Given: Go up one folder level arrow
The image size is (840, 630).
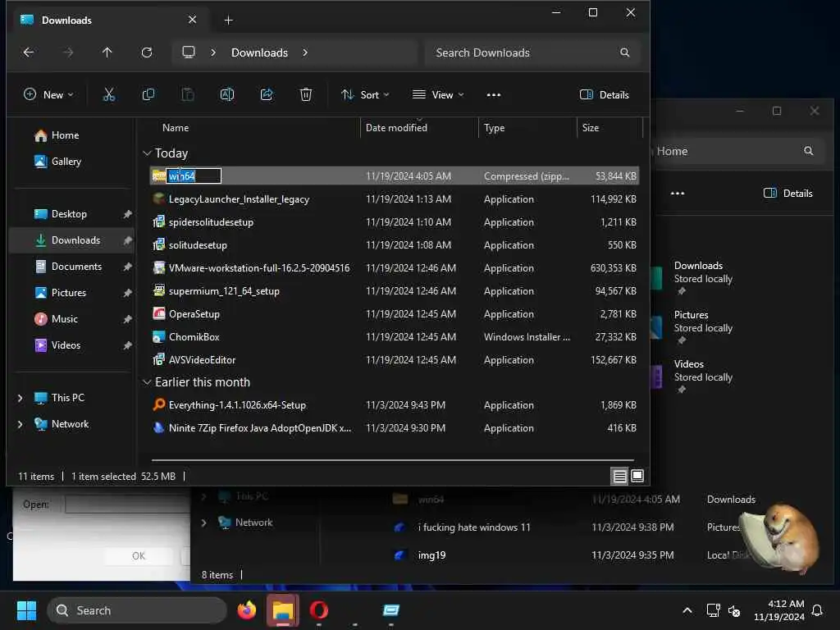Looking at the screenshot, I should [x=107, y=52].
